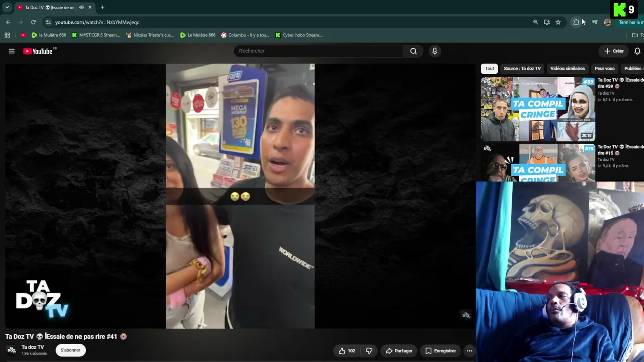
Task: Click the 'Terminer la m...' browser update button
Action: click(x=631, y=22)
